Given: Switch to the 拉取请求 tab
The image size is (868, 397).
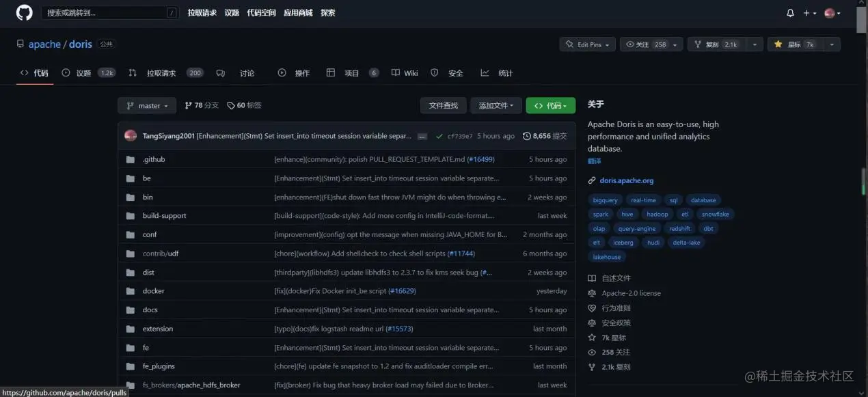Looking at the screenshot, I should pos(166,73).
